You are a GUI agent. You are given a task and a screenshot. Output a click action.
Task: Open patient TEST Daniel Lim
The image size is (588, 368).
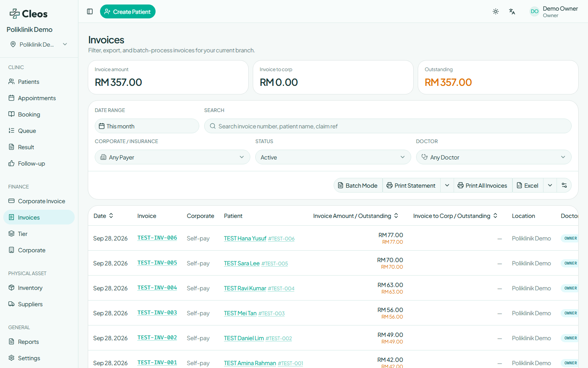[244, 338]
